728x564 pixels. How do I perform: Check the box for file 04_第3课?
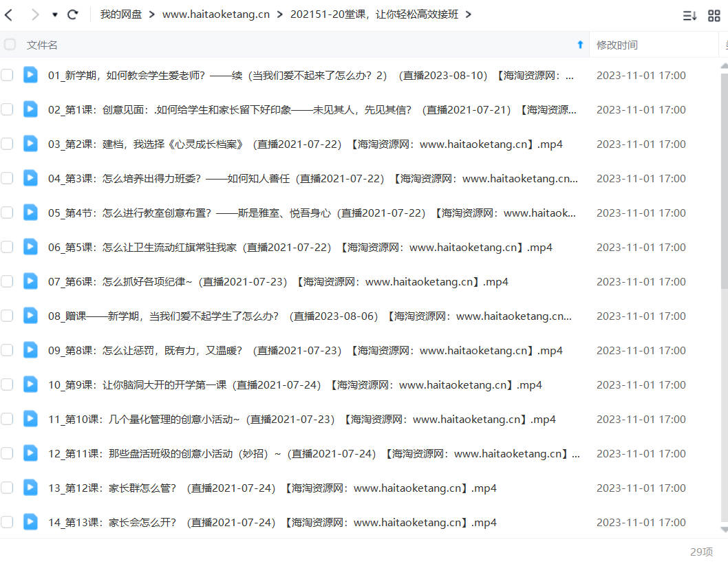[x=7, y=177]
